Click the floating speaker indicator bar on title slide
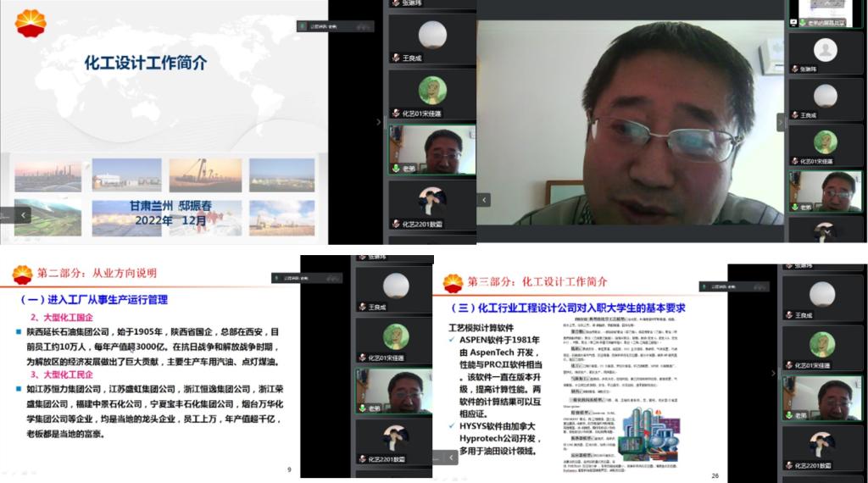The image size is (868, 483). point(335,26)
